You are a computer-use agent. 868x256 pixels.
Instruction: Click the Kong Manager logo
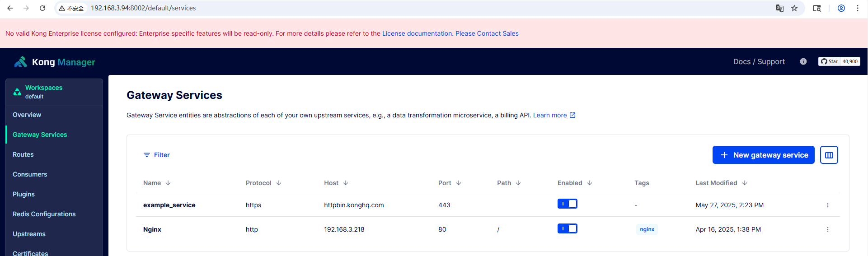(55, 62)
